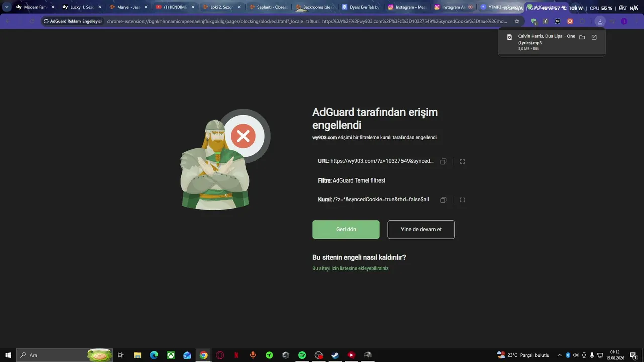Viewport: 644px width, 362px height.
Task: Open Outlook from the taskbar
Action: point(187,355)
